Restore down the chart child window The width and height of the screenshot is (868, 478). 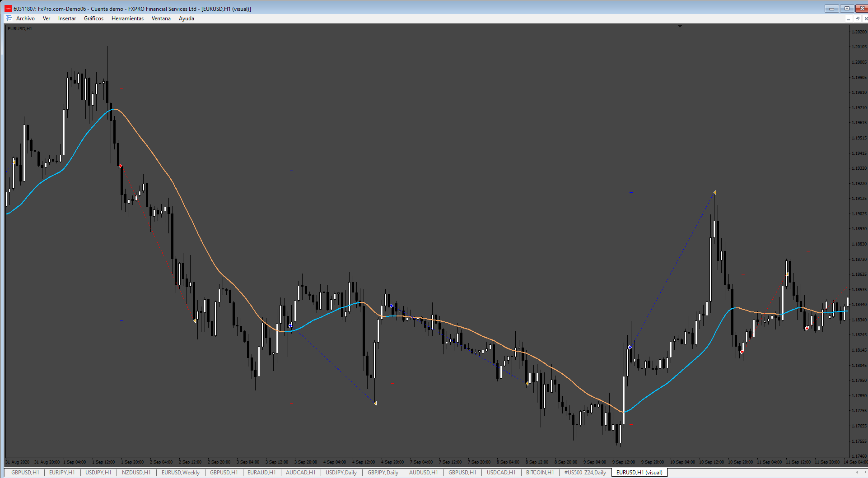857,19
